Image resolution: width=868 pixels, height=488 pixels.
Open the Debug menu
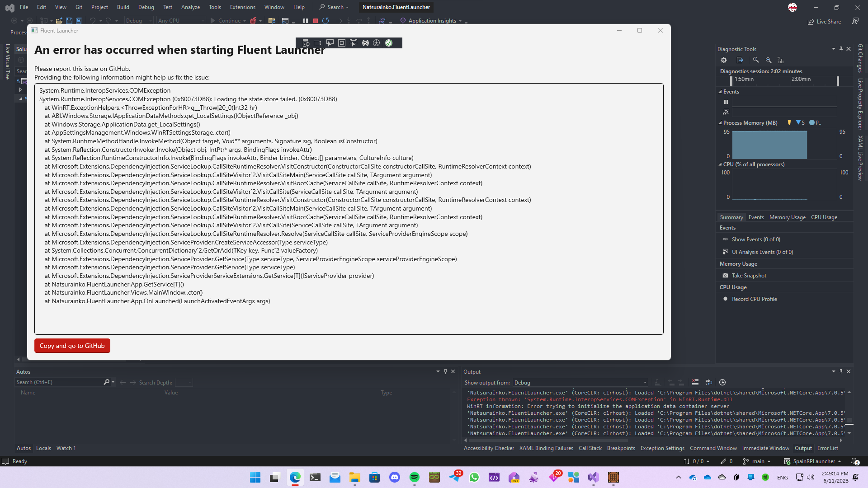(x=146, y=7)
